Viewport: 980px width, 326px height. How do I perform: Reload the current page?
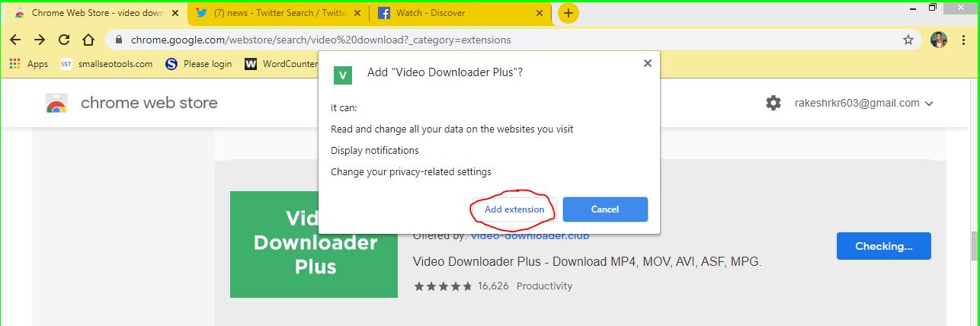(64, 40)
